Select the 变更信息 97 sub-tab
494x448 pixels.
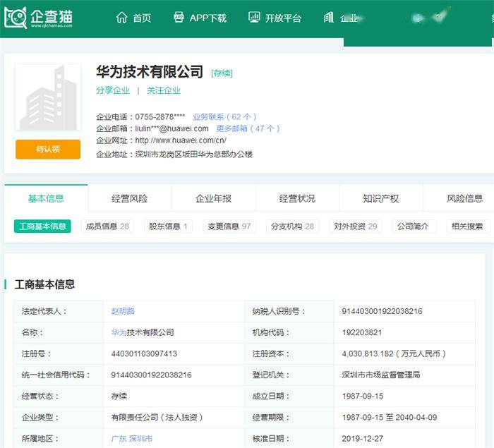click(229, 226)
